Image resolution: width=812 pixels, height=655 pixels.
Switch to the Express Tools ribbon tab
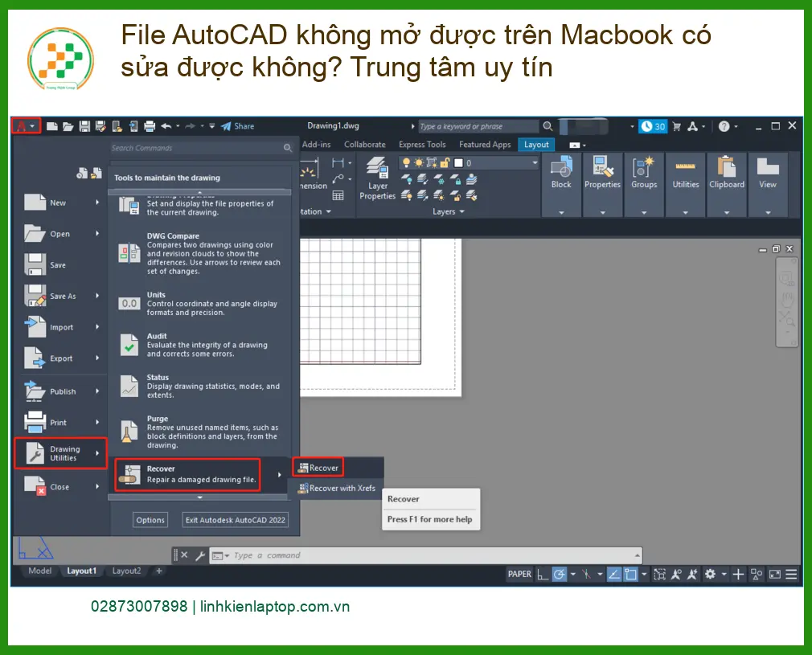tap(422, 145)
